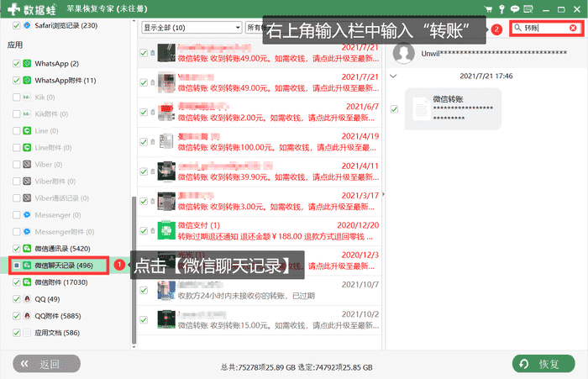This screenshot has height=379, width=588.
Task: Click sidebar scrollbar down arrow
Action: 134,347
